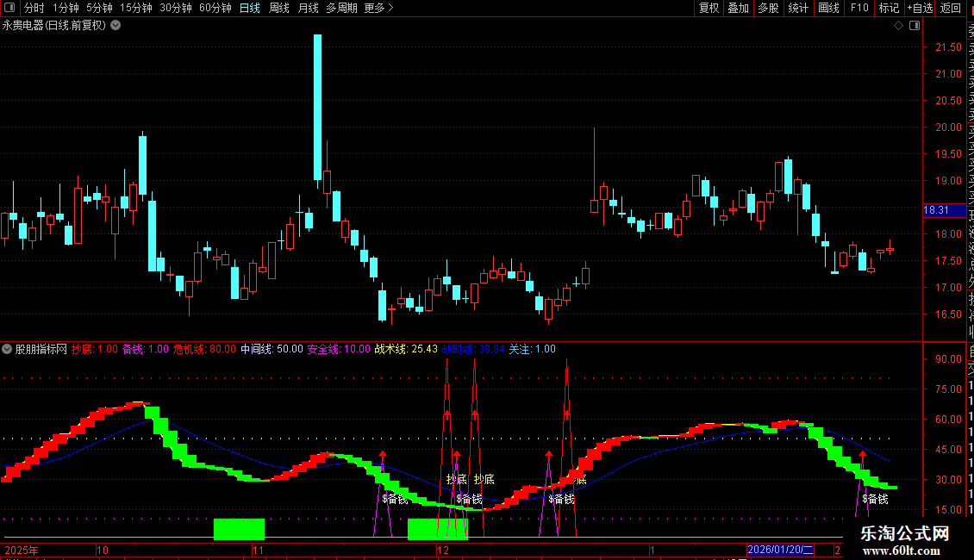Click the 危机线: 80.00 indicator value
Screen dimensions: 974x560
pyautogui.click(x=204, y=349)
